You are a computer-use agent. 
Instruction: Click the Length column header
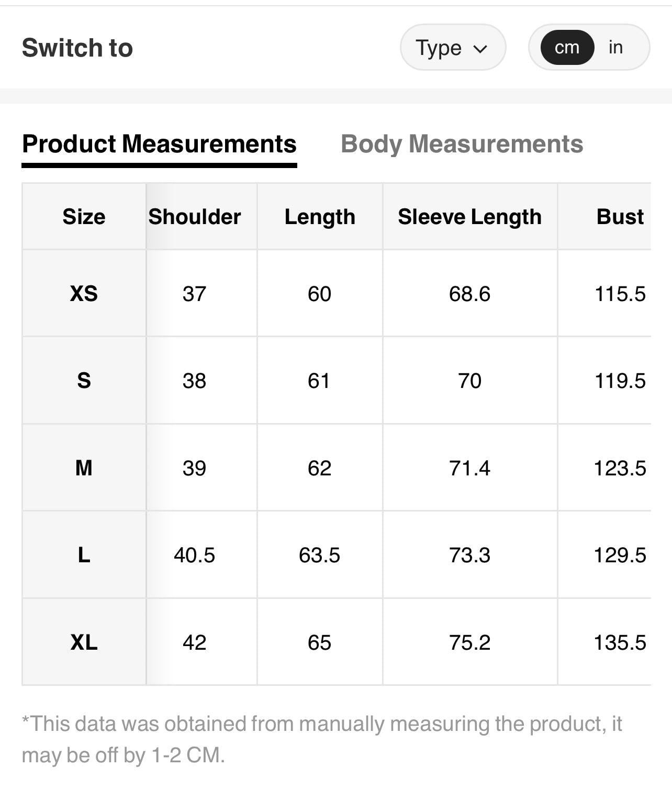pos(320,217)
